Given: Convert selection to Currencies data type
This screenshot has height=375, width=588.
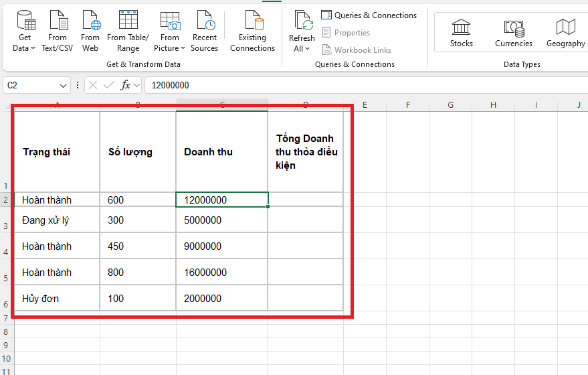Looking at the screenshot, I should click(x=514, y=33).
